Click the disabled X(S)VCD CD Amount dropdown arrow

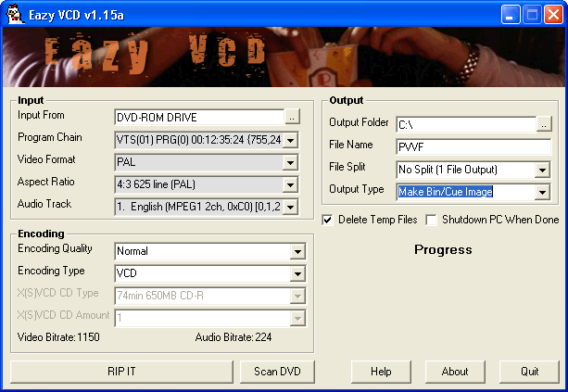point(297,319)
